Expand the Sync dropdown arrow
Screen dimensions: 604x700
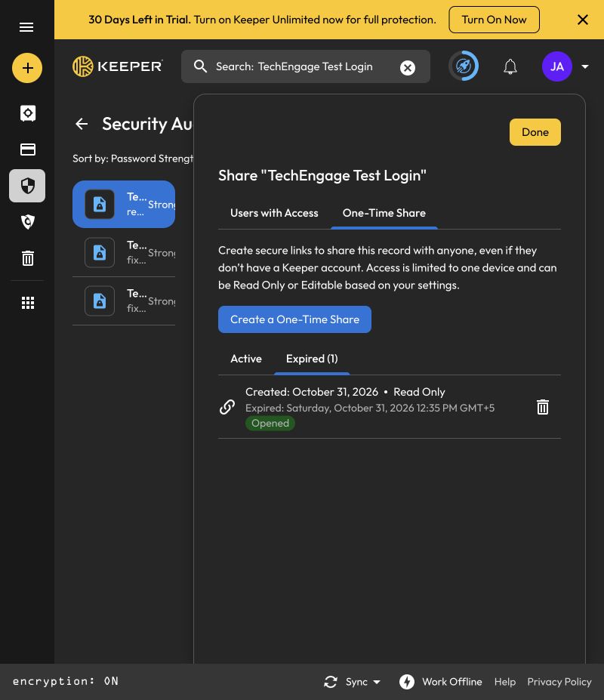pos(376,682)
